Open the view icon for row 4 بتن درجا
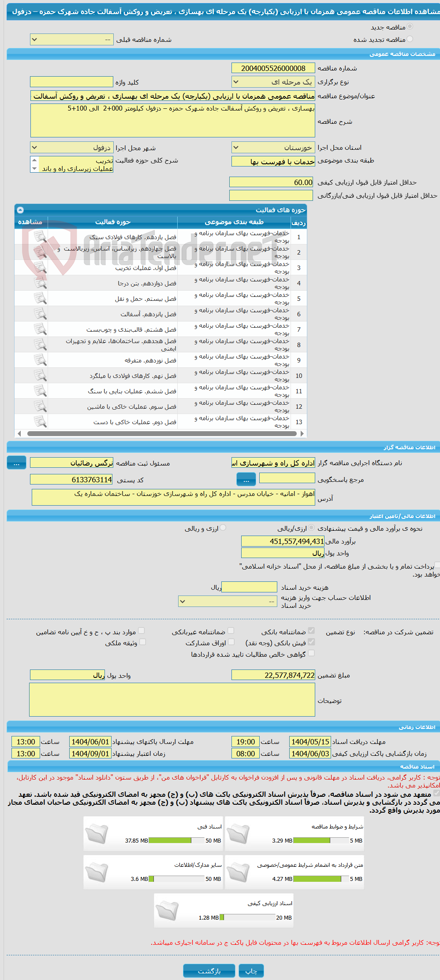 click(x=40, y=283)
